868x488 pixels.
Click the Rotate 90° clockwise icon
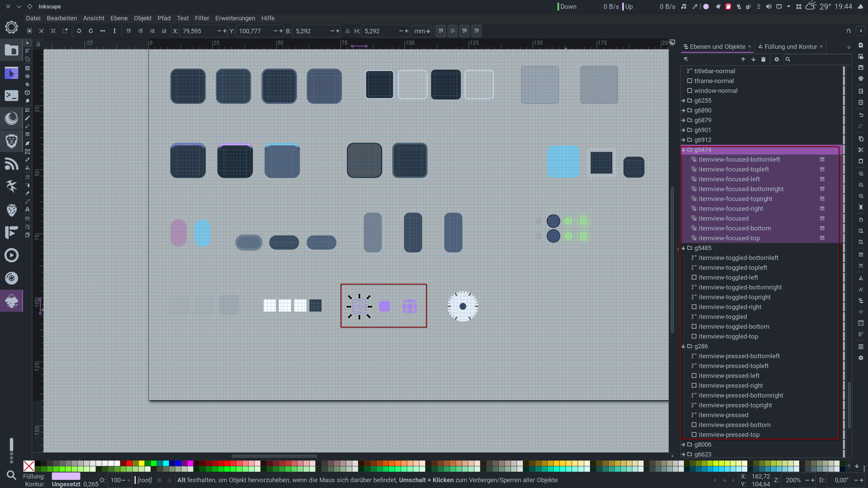tap(91, 31)
